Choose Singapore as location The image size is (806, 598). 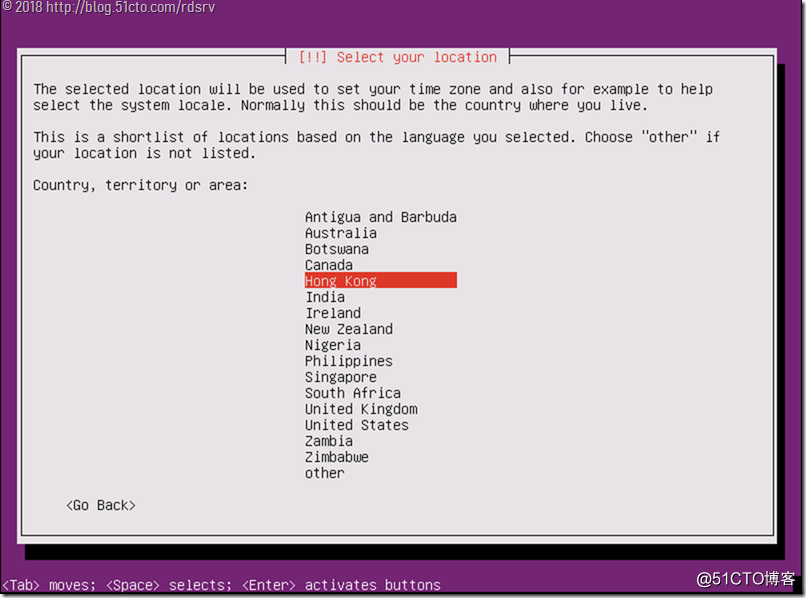tap(340, 377)
